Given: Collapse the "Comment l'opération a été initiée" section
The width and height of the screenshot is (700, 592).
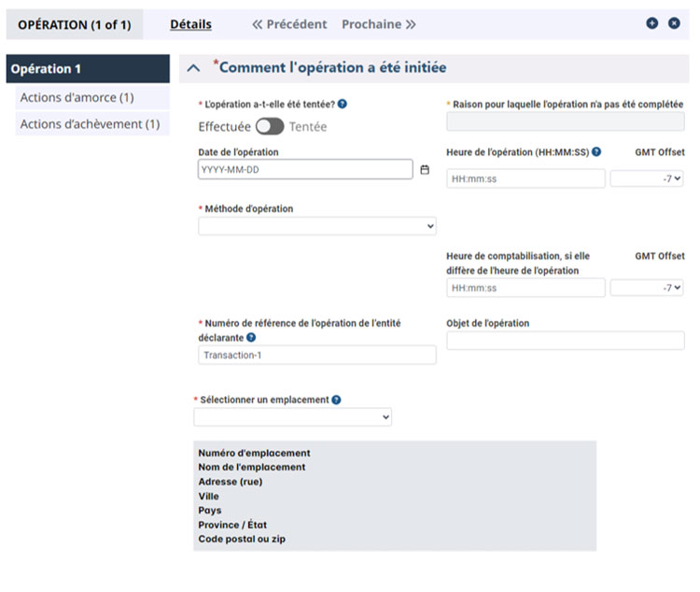Looking at the screenshot, I should pyautogui.click(x=194, y=68).
